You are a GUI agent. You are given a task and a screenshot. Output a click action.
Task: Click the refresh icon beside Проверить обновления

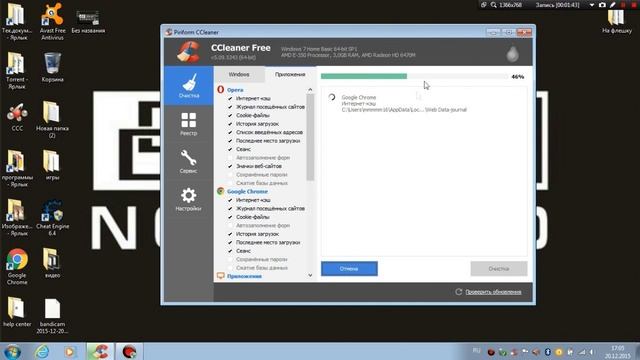click(458, 292)
